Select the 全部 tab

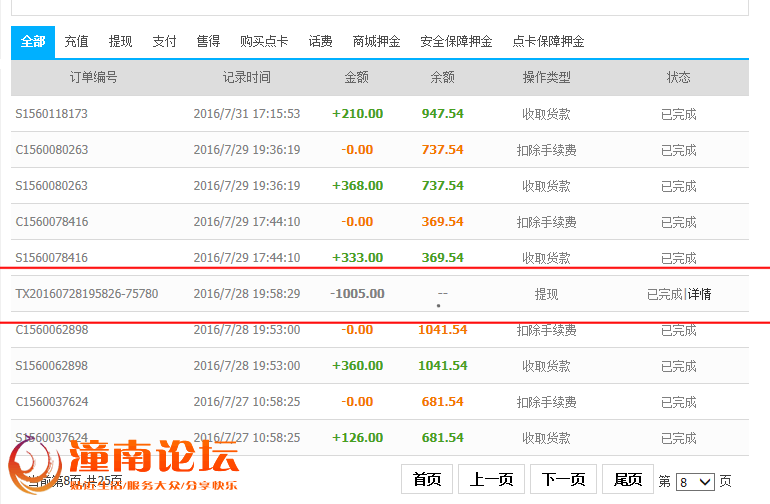33,42
